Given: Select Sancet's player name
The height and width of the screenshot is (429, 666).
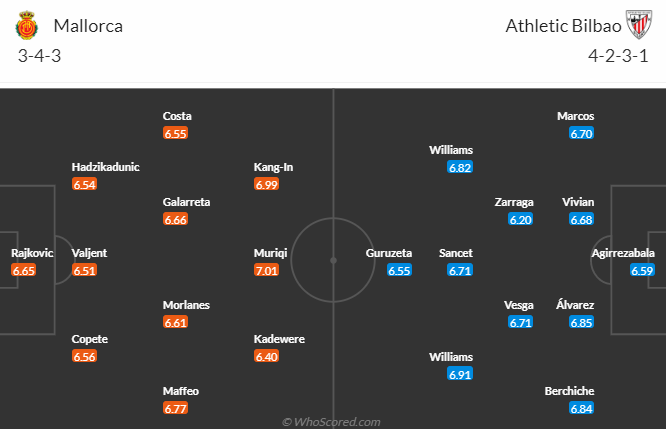Looking at the screenshot, I should (456, 253).
